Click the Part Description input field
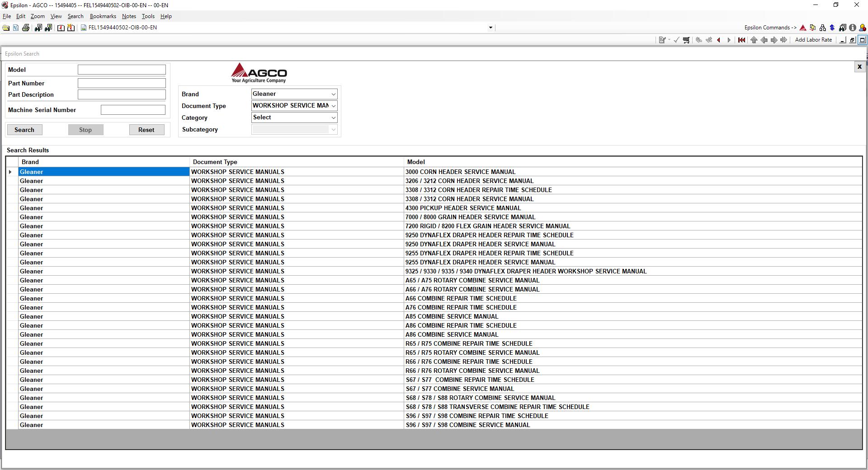This screenshot has height=470, width=868. click(x=122, y=94)
